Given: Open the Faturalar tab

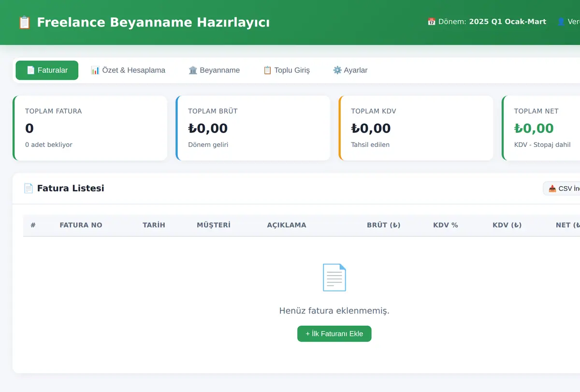Looking at the screenshot, I should tap(47, 70).
